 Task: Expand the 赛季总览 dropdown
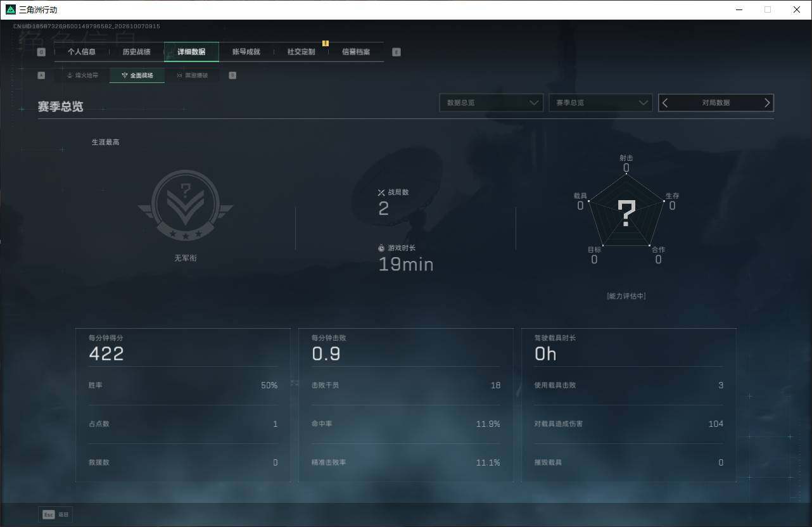[x=600, y=103]
